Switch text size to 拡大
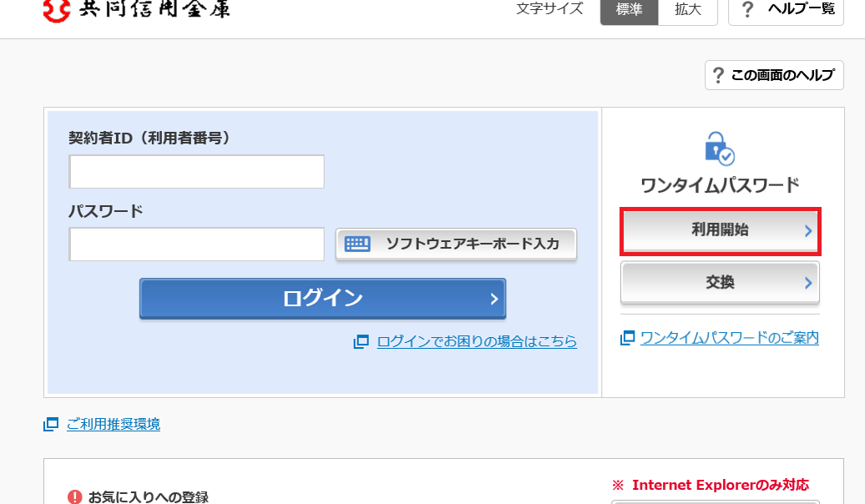Viewport: 865px width, 504px height. (x=687, y=11)
